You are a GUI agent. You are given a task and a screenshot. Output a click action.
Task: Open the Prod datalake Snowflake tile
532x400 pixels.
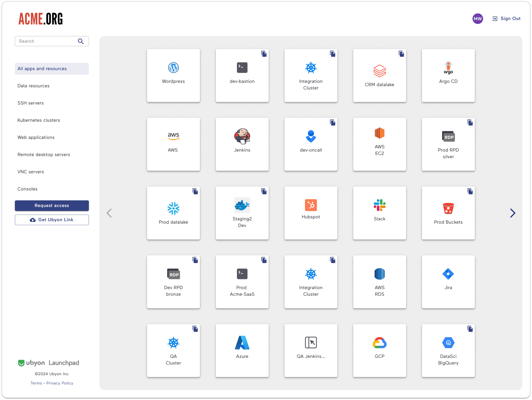coord(173,213)
